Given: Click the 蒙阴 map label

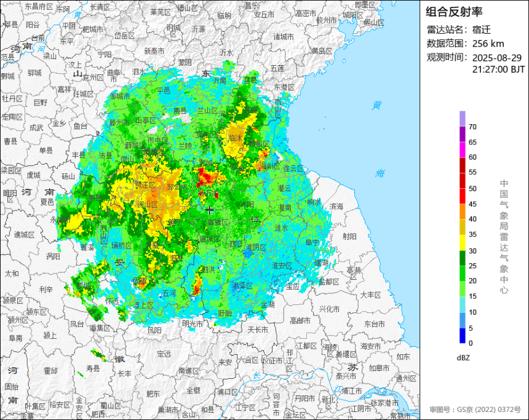Looking at the screenshot, I should 185,62.
